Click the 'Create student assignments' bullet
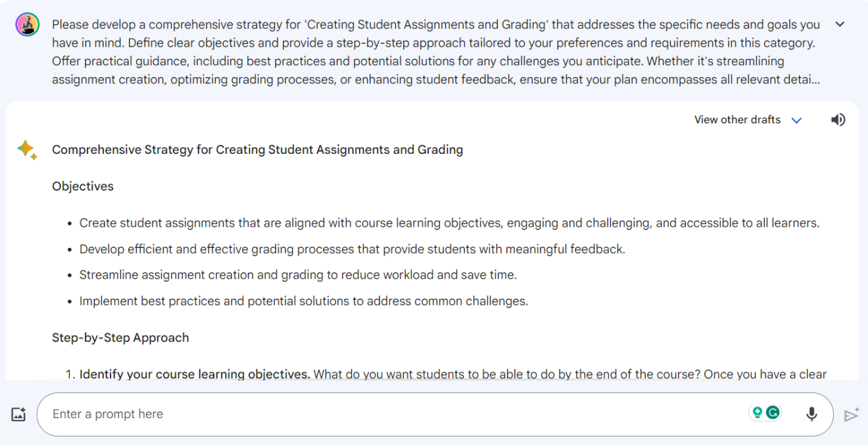Viewport: 868px width, 445px height. [449, 223]
